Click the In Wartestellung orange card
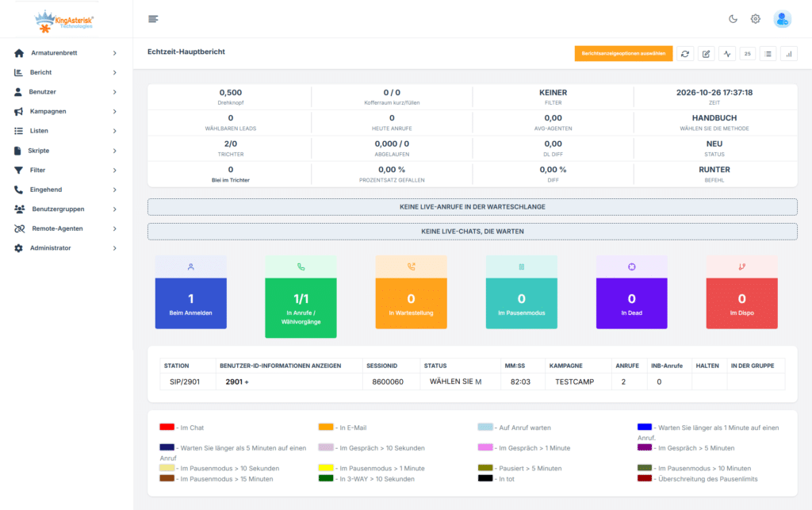812x510 pixels. (x=412, y=304)
